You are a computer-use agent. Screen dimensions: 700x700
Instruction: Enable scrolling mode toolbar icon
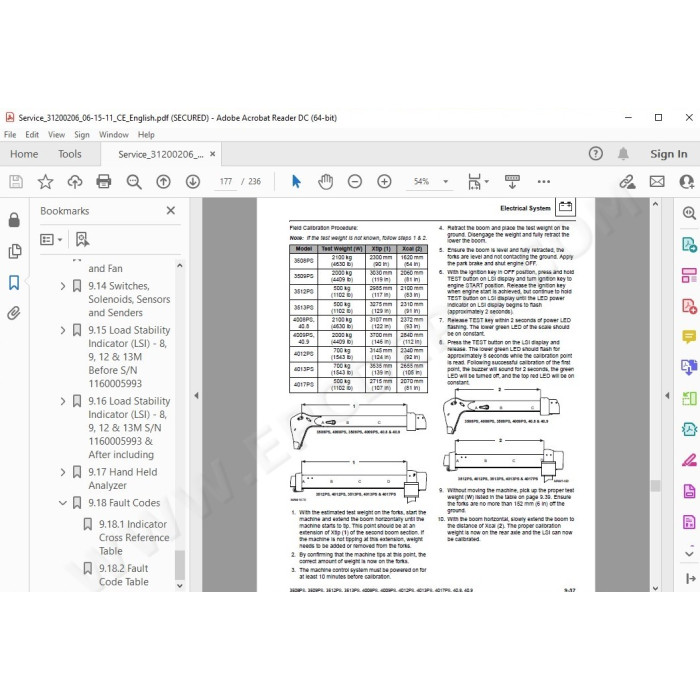[512, 181]
